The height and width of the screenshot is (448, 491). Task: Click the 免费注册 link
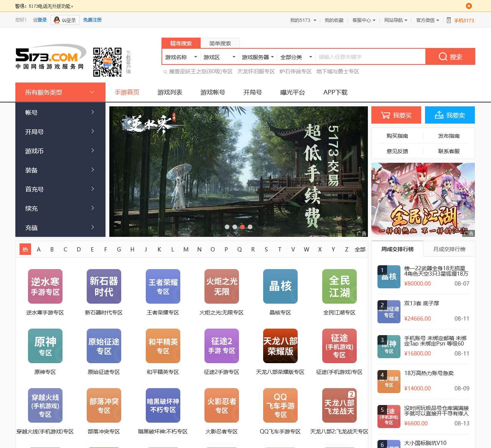(x=92, y=20)
